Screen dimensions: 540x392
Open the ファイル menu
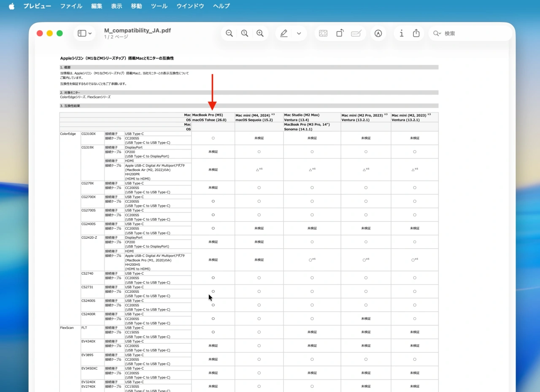point(71,6)
